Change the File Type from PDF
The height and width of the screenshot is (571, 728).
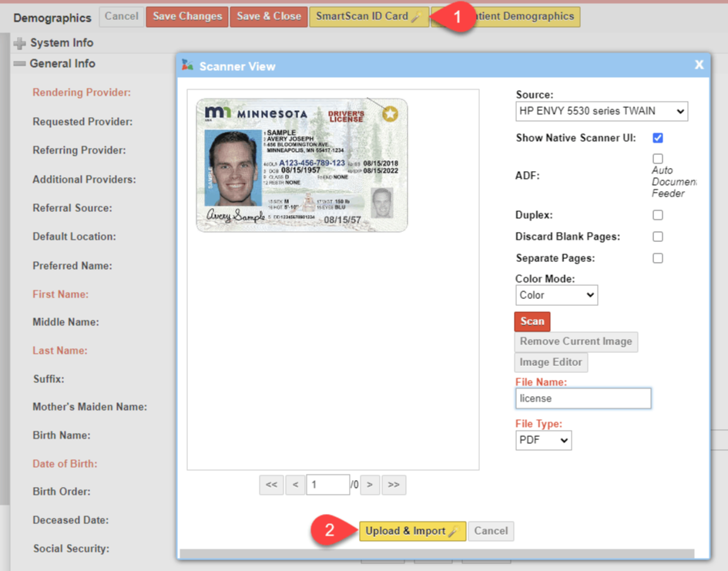543,440
